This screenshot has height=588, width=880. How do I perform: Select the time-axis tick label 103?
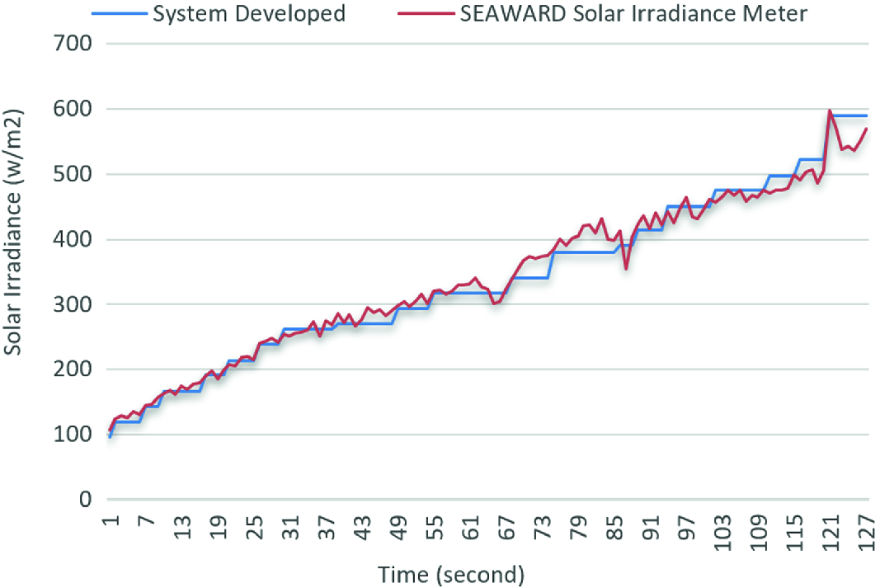pos(722,533)
